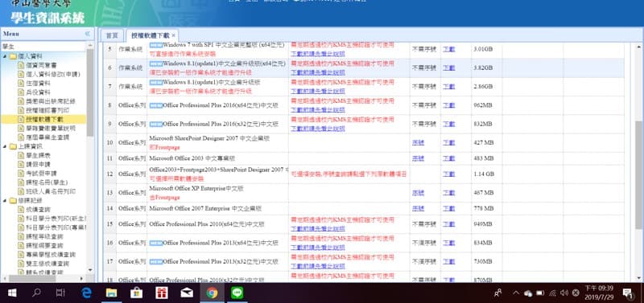Image resolution: width=644 pixels, height=303 pixels.
Task: Click the volume speaker tray icon
Action: (564, 293)
